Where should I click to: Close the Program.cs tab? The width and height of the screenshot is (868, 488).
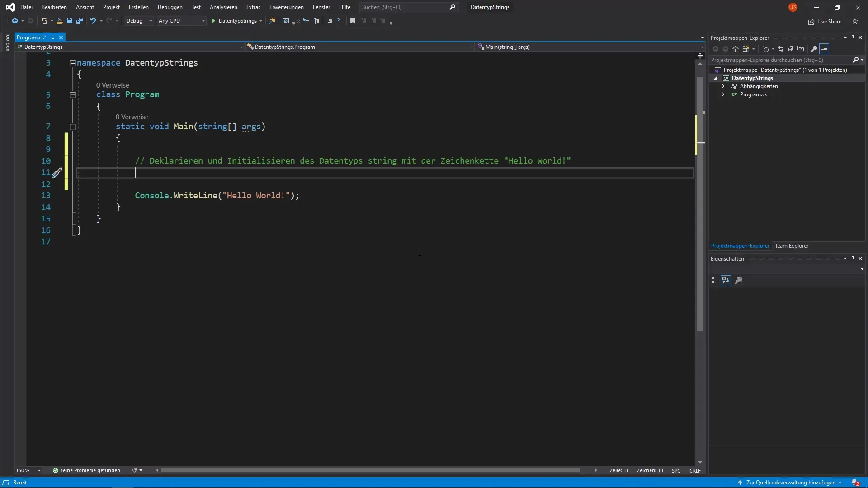point(61,38)
